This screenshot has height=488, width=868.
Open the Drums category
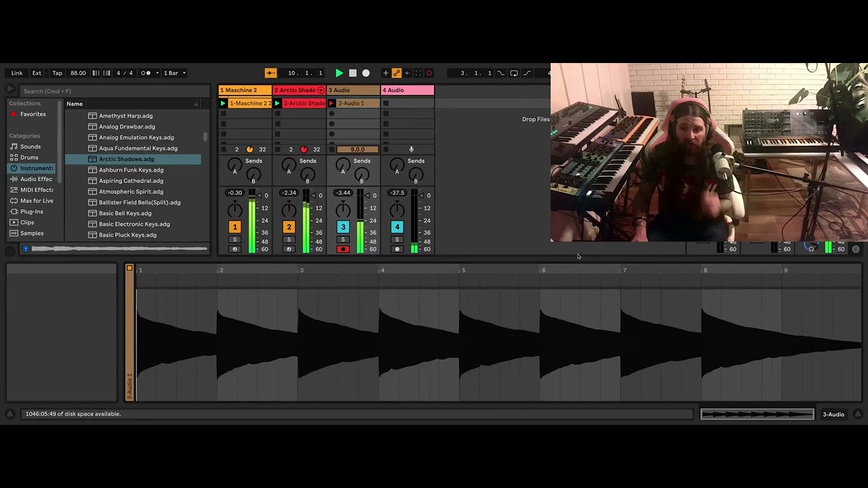(x=29, y=157)
